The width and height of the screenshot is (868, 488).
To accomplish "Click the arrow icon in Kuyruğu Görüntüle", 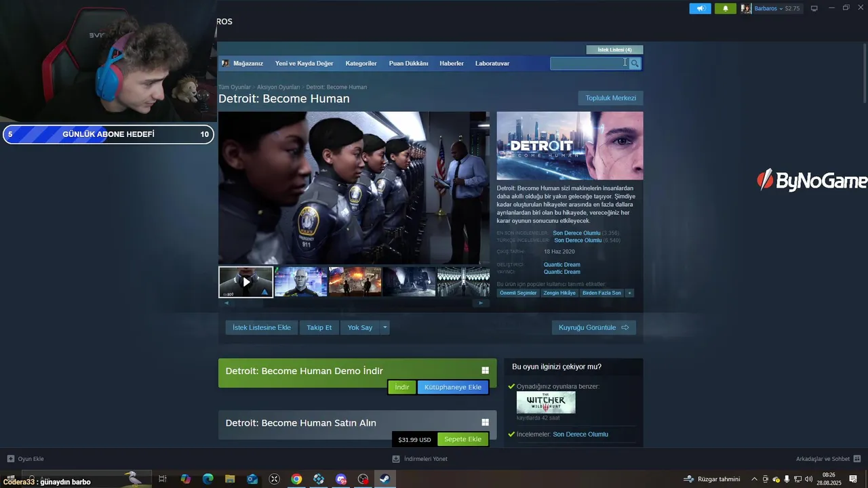I will tap(625, 327).
